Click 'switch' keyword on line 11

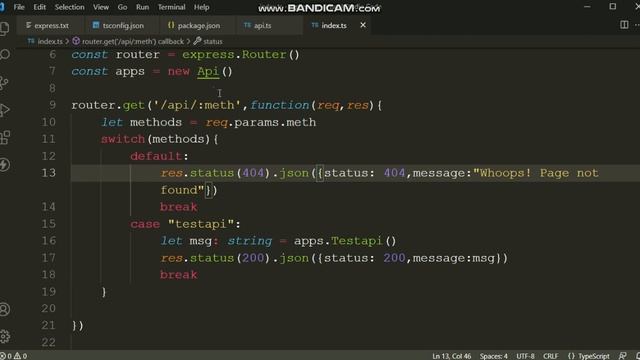[x=123, y=139]
